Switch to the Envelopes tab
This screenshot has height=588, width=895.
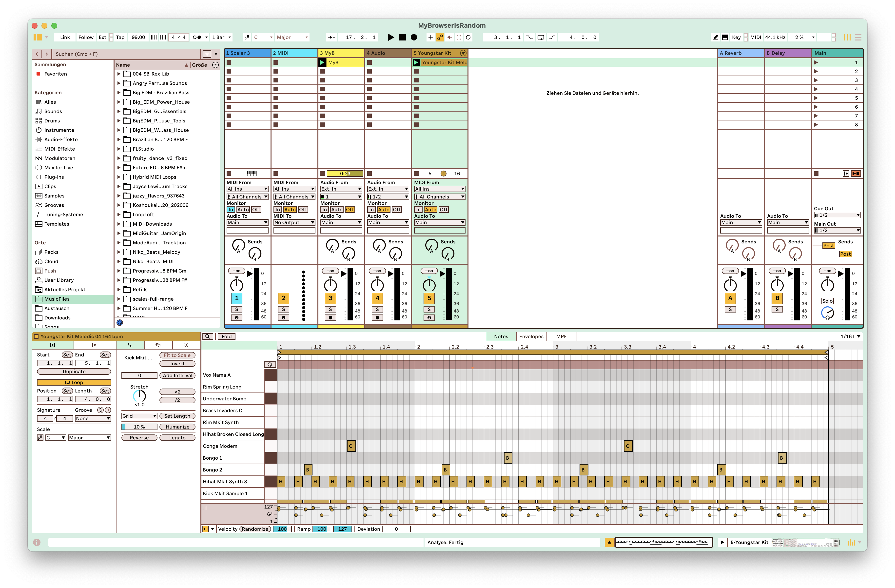531,336
